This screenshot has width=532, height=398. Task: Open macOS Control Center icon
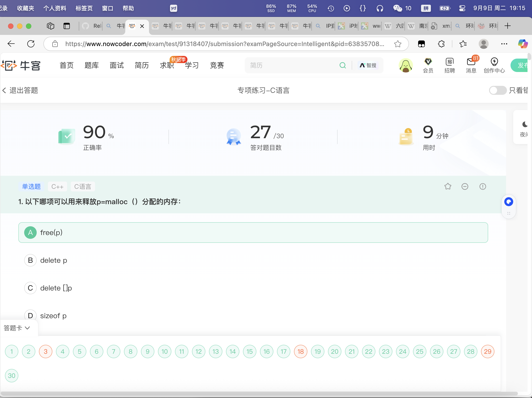pos(462,8)
